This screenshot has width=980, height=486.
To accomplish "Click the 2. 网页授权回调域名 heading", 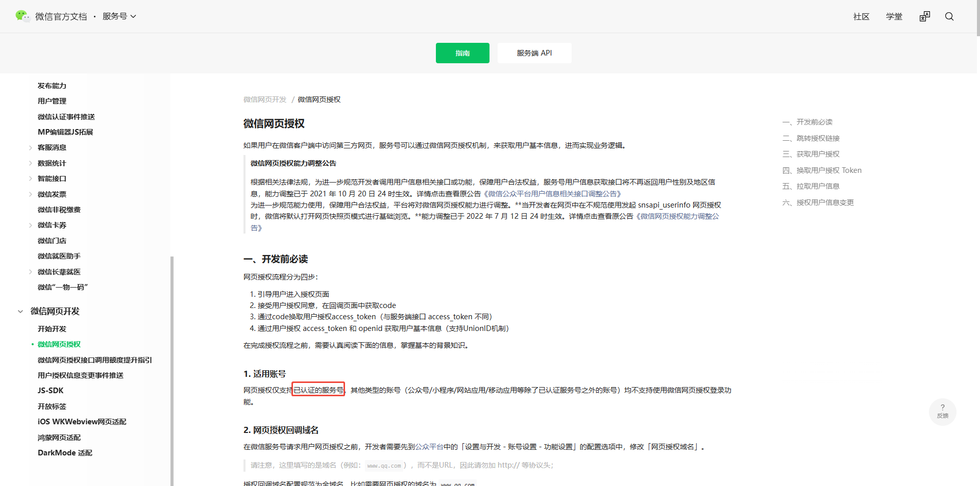I will click(x=281, y=430).
